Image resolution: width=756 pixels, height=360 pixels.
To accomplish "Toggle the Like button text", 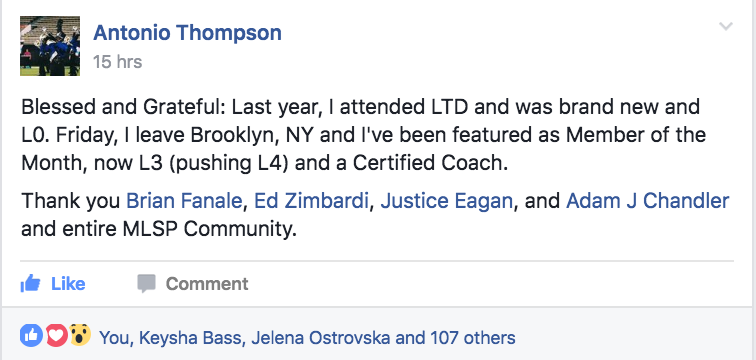I will coord(68,284).
